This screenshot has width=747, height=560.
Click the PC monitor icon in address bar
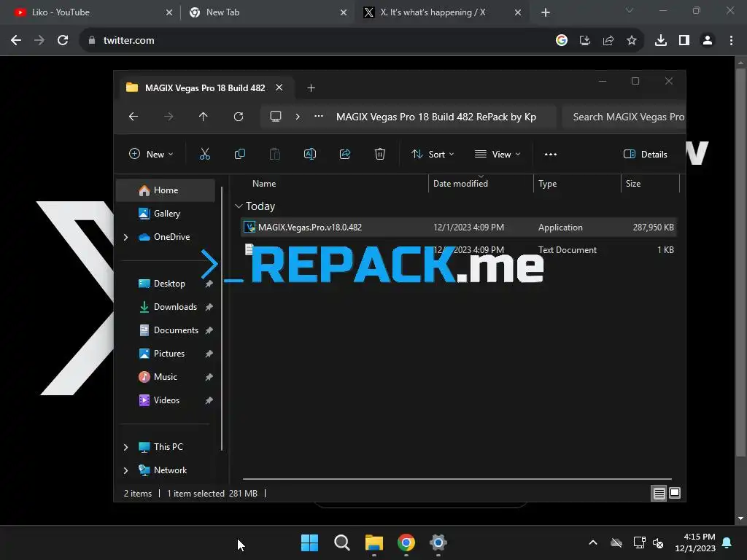[x=275, y=117]
